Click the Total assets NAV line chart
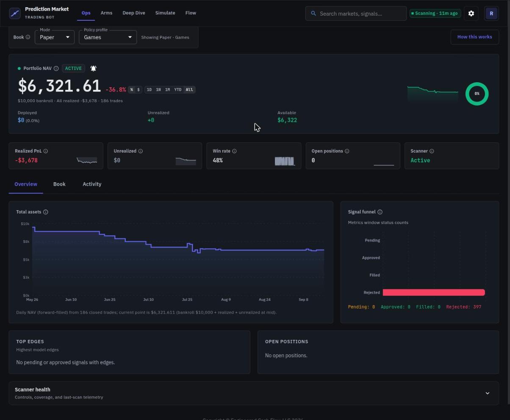This screenshot has height=420, width=510. tap(178, 259)
